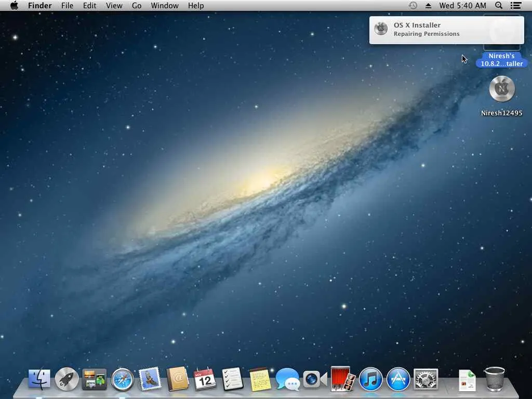Open Safari compass icon in Dock
Image resolution: width=532 pixels, height=399 pixels.
coord(123,379)
